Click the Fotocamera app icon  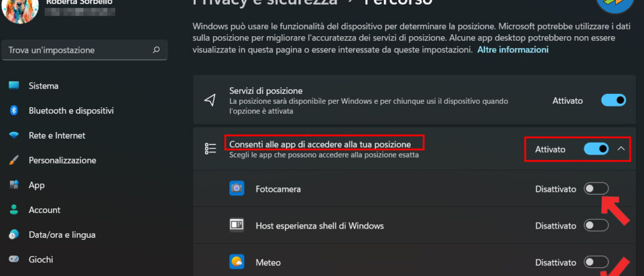pos(237,189)
